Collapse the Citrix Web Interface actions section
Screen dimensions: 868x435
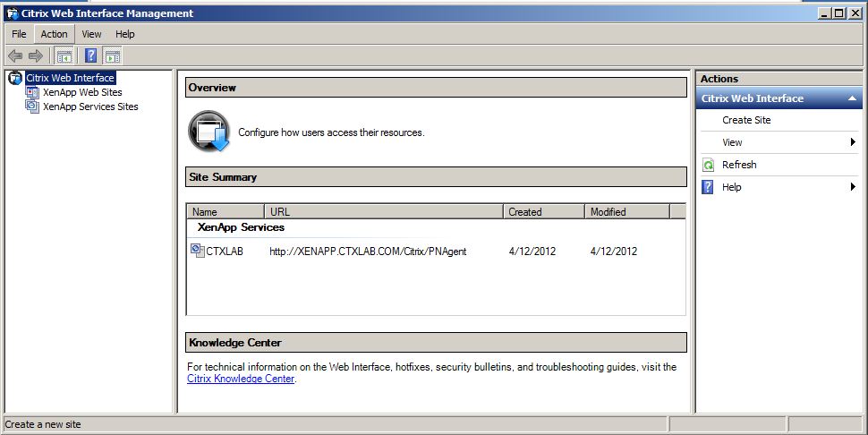point(852,98)
